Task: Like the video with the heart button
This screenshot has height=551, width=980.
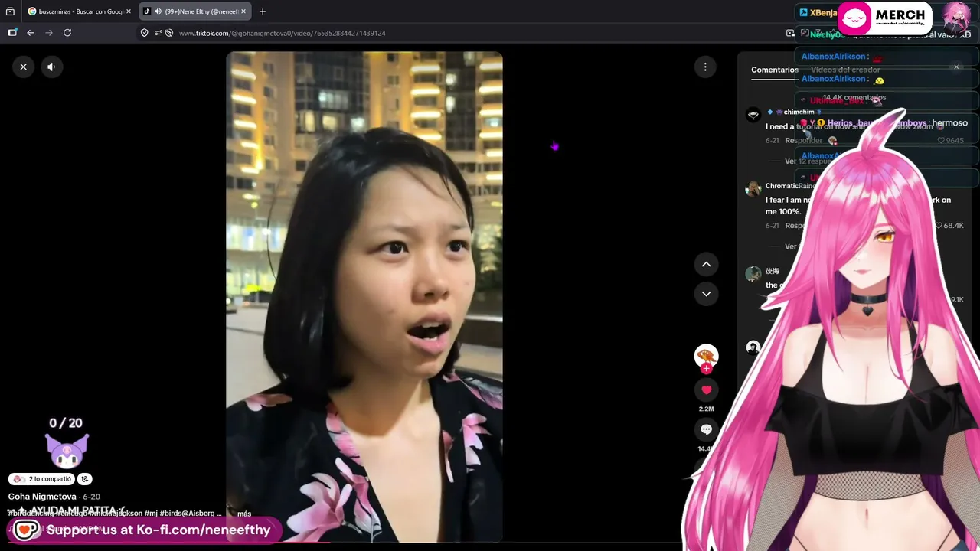Action: (706, 390)
